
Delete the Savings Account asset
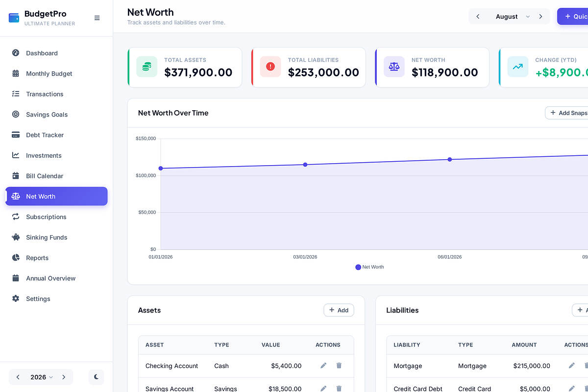[339, 389]
